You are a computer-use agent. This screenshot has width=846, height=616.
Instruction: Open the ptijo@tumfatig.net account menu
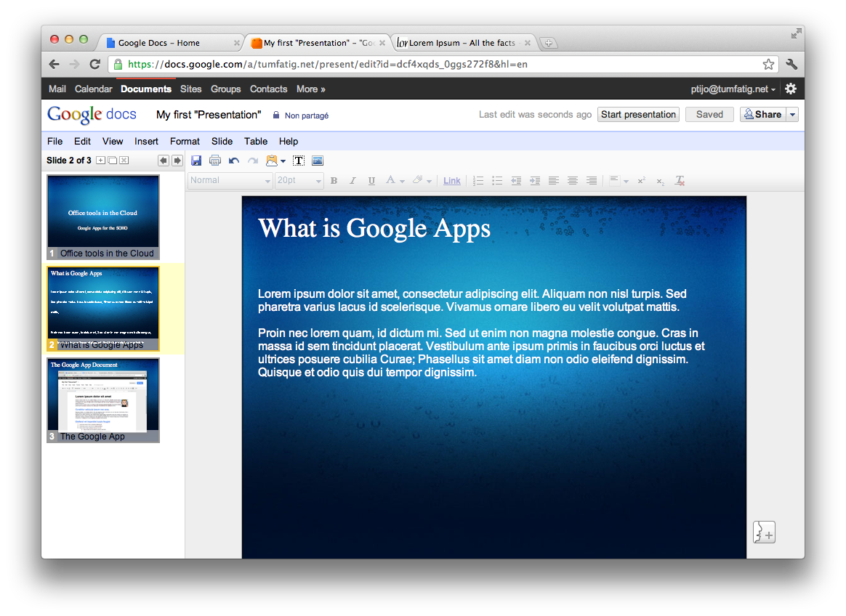(733, 89)
